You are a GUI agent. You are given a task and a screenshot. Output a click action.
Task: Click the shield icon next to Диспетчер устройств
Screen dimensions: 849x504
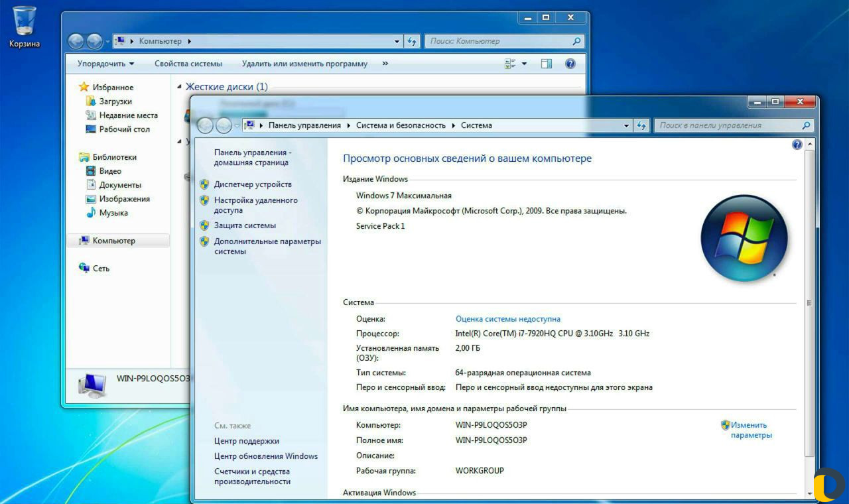click(x=204, y=184)
